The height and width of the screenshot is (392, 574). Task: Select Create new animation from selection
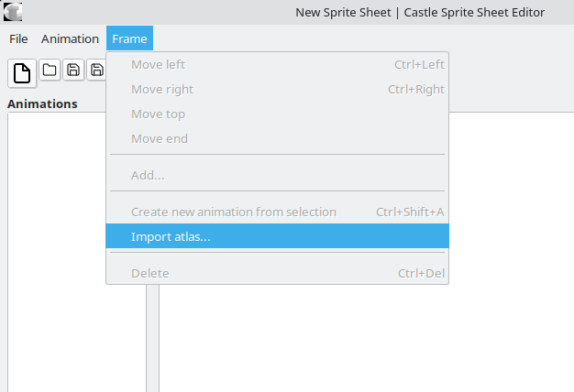tap(233, 212)
